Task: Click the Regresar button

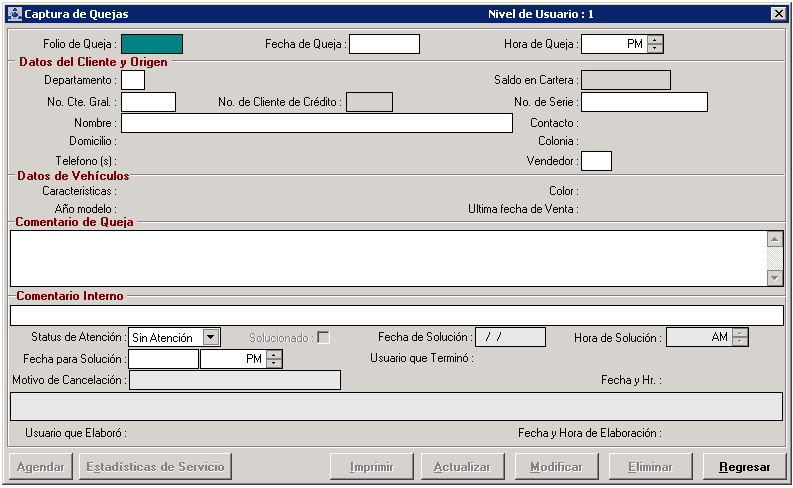Action: coord(744,467)
